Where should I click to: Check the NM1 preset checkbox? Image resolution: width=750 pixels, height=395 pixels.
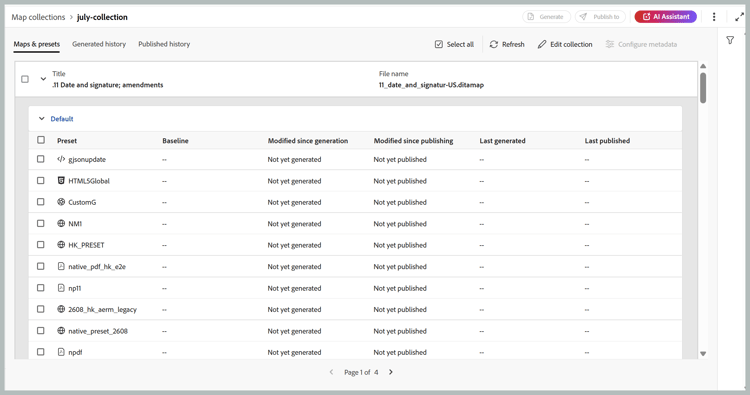pyautogui.click(x=41, y=223)
